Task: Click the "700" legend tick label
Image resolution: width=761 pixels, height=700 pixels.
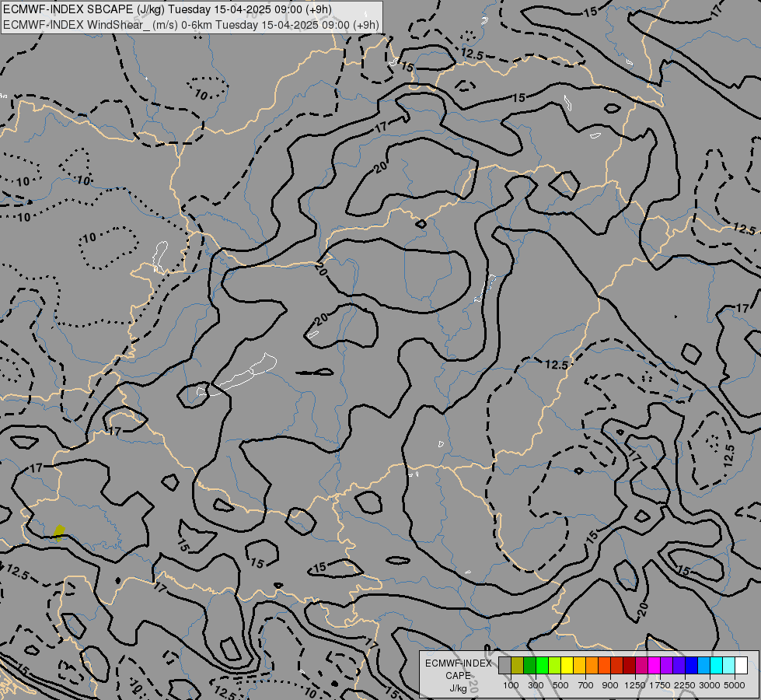Action: (x=586, y=685)
